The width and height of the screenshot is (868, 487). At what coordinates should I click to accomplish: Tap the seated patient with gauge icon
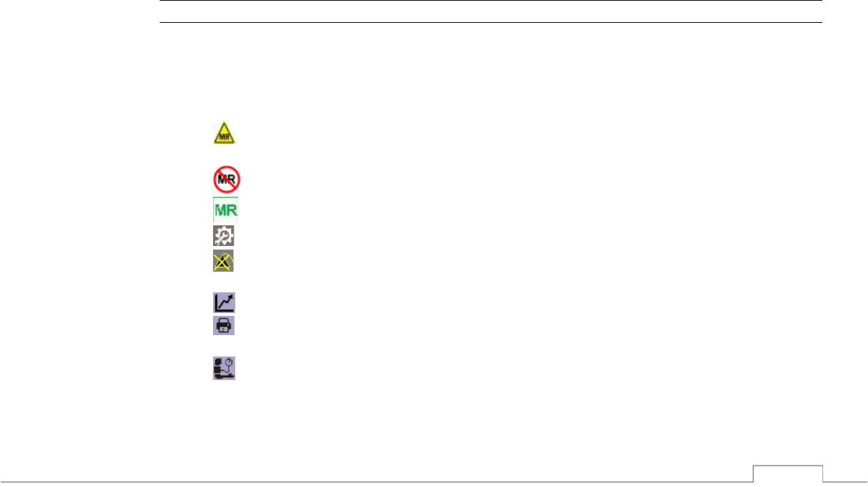(x=224, y=368)
